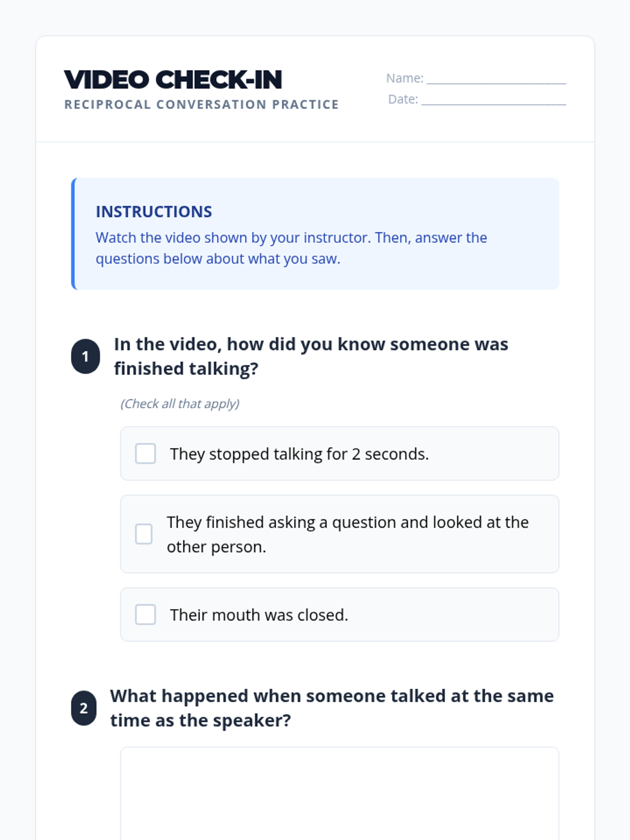
Task: Click the number 1 question badge
Action: click(86, 356)
